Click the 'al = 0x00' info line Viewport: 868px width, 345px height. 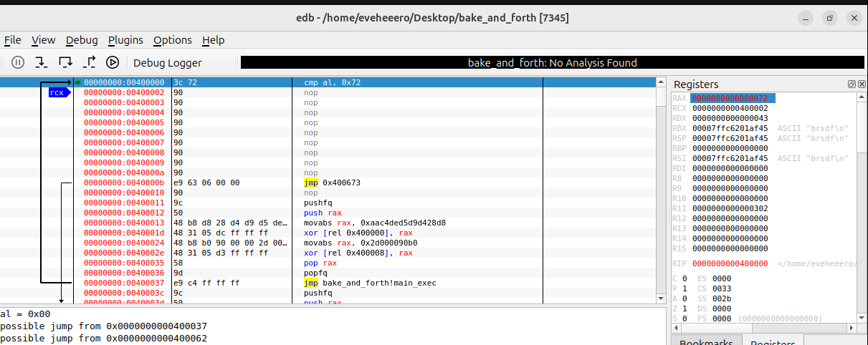coord(25,314)
